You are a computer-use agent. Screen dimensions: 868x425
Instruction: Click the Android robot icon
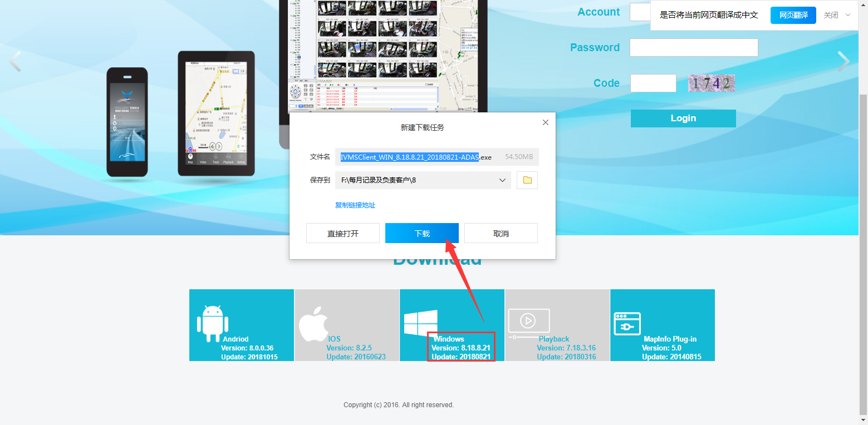coord(213,323)
